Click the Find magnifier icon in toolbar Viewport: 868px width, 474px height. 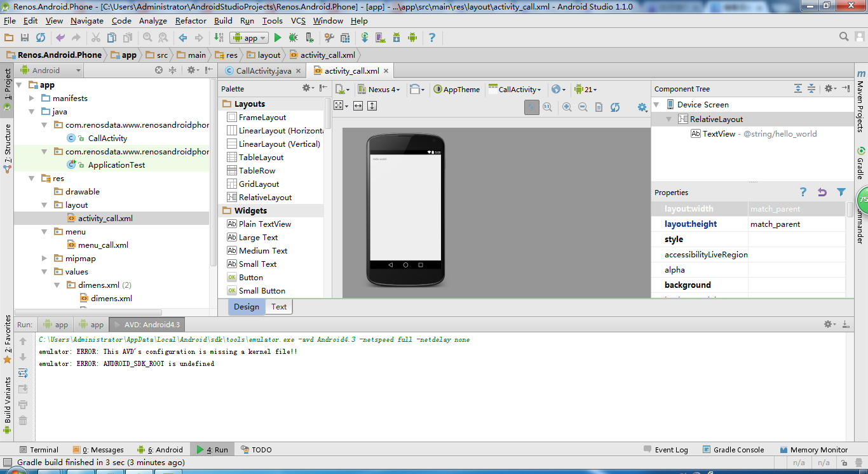coord(147,38)
